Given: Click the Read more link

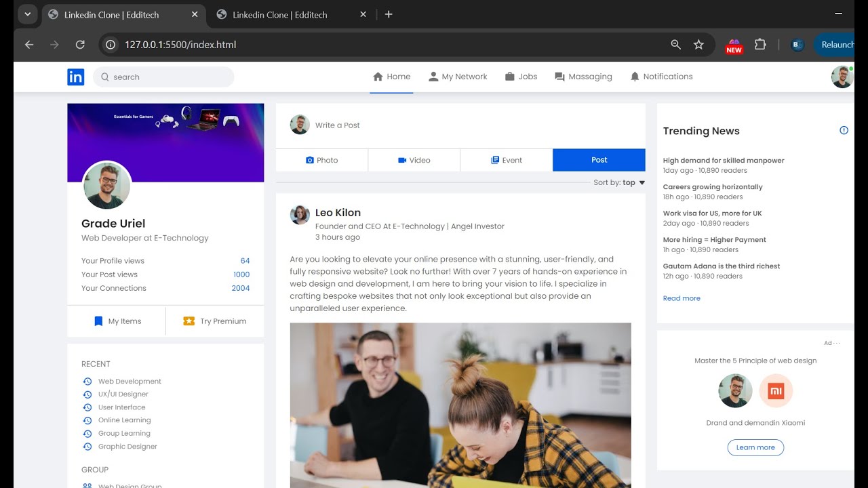Looking at the screenshot, I should (682, 298).
